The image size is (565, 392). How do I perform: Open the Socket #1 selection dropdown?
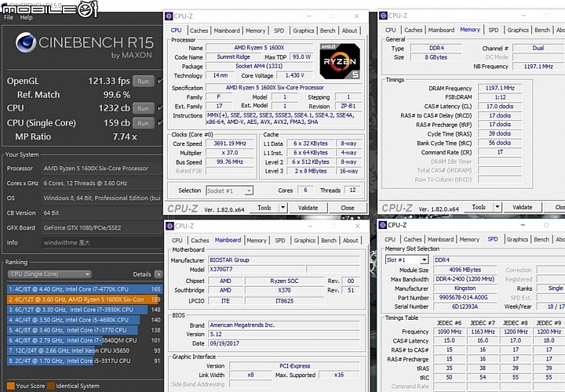(229, 191)
